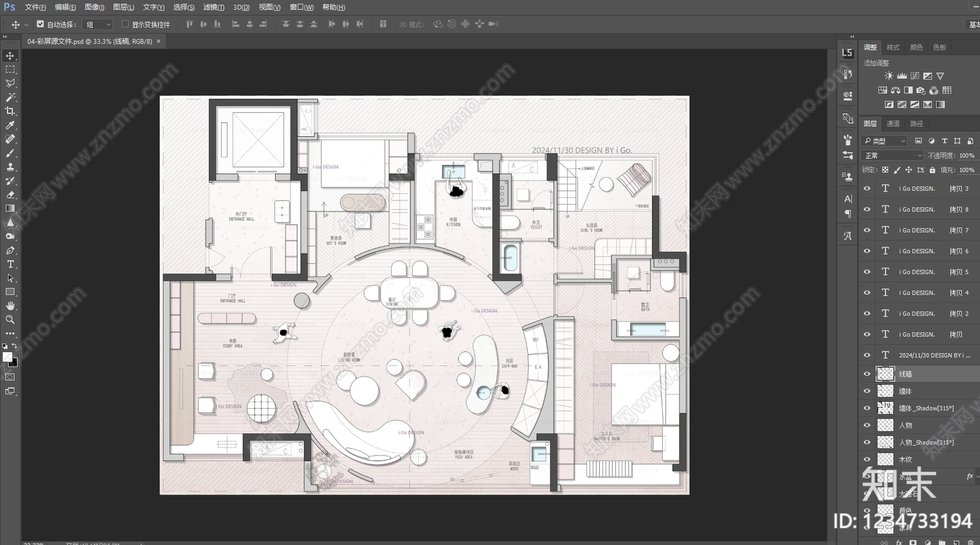980x545 pixels.
Task: Switch to the 通道 tab
Action: coord(893,124)
